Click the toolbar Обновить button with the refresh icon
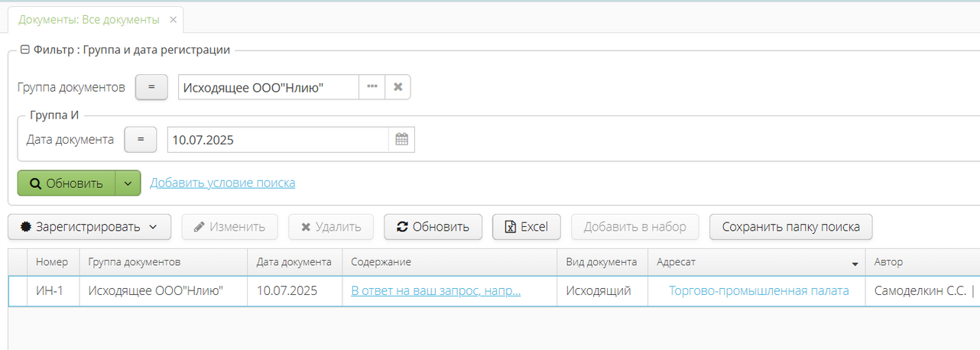 (x=433, y=227)
